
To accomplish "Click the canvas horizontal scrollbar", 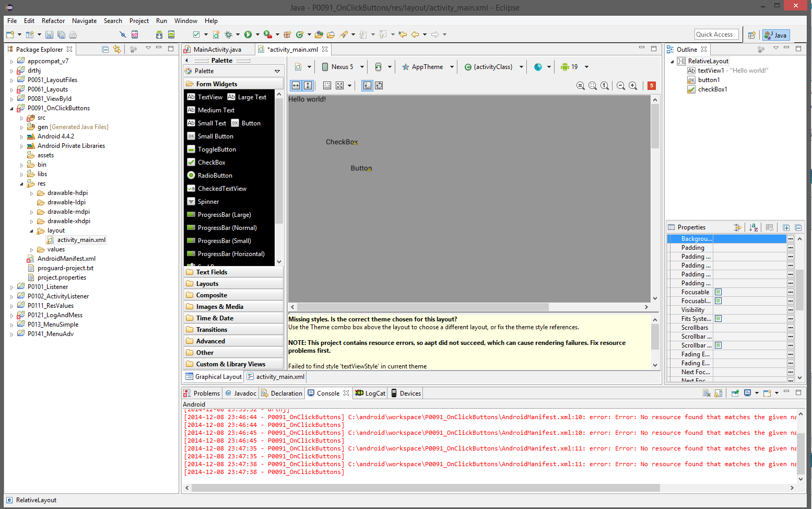I will [423, 307].
